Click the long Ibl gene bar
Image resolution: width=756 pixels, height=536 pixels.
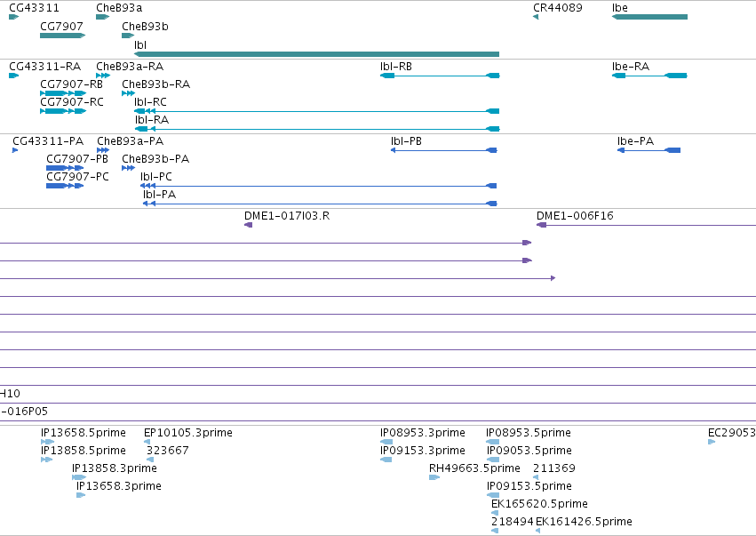[317, 54]
